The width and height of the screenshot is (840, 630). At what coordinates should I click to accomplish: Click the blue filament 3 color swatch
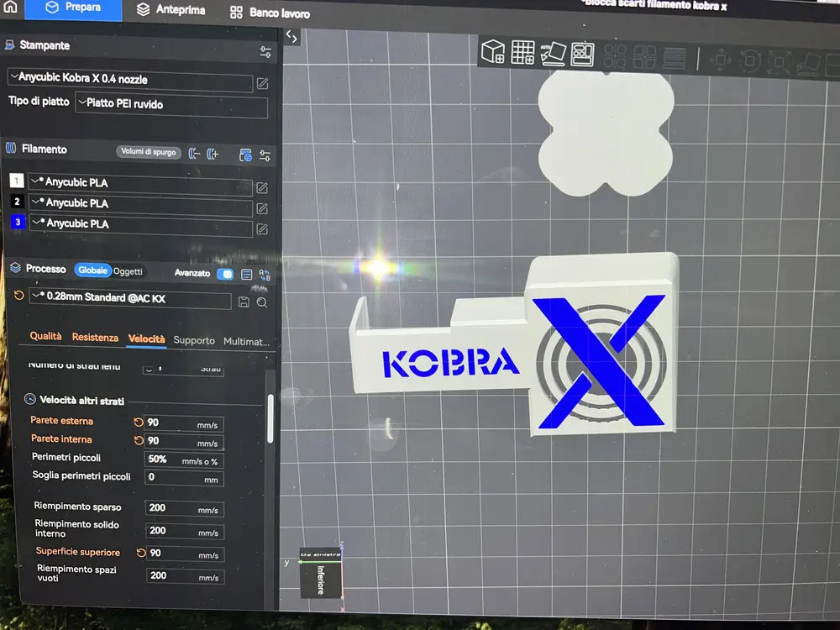[18, 221]
